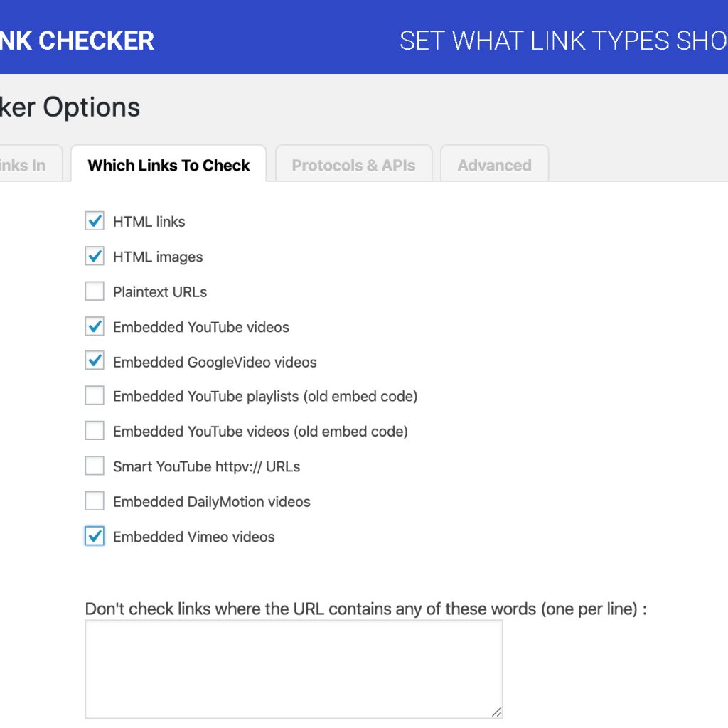Go to the partially visible leftmost tab
The image size is (728, 728).
click(x=25, y=165)
